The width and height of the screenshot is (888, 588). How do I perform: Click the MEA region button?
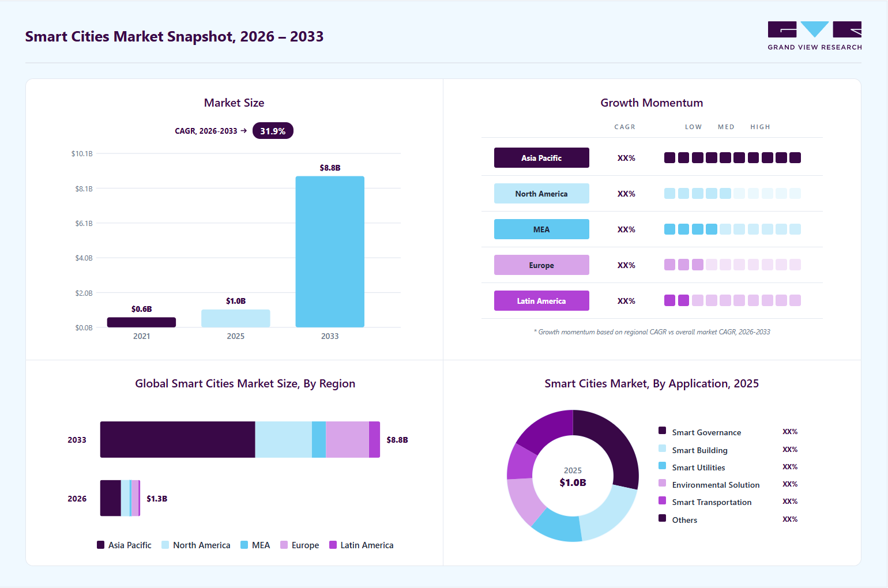point(541,229)
